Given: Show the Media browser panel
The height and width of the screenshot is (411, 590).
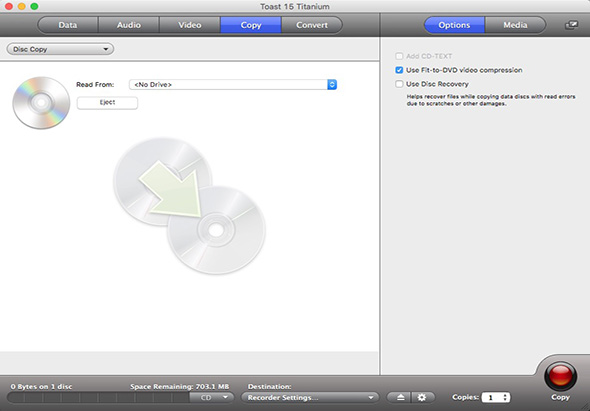Looking at the screenshot, I should point(515,25).
